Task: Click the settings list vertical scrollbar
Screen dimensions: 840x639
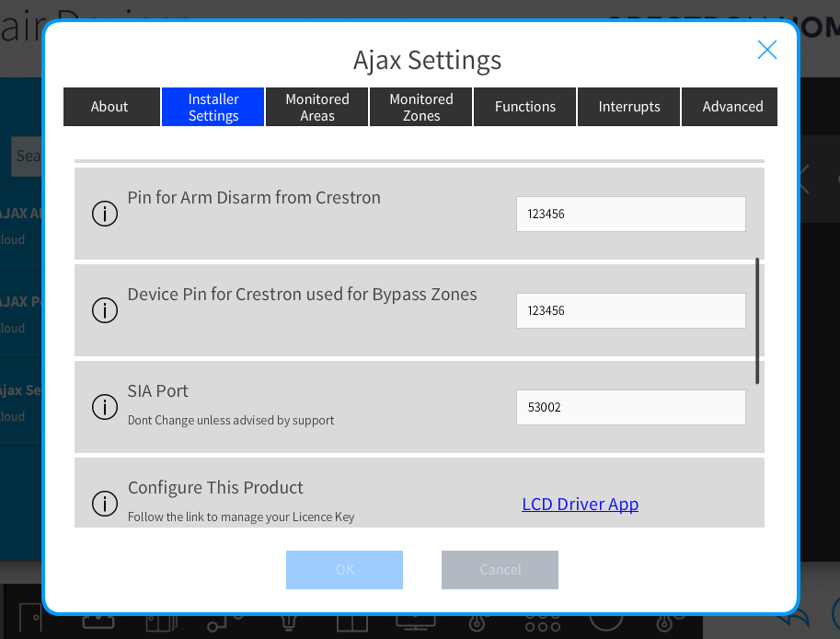Action: pos(757,320)
